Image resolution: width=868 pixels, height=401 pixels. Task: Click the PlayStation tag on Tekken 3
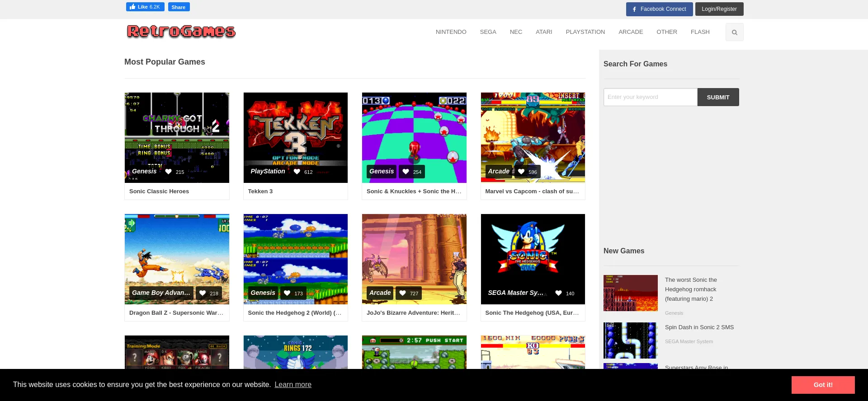[268, 171]
